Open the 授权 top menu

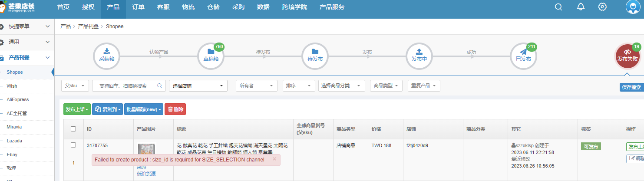click(88, 7)
